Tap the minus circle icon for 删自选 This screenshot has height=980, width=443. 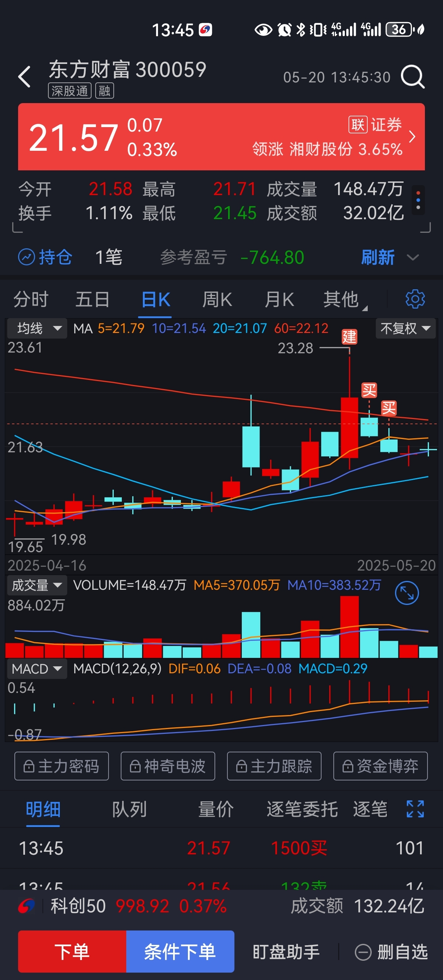tap(363, 952)
